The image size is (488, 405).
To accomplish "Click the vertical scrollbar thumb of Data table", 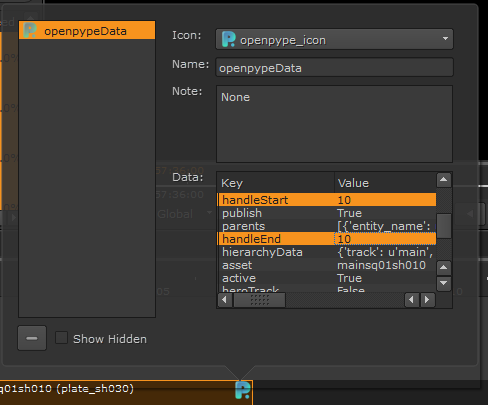I will [x=444, y=226].
